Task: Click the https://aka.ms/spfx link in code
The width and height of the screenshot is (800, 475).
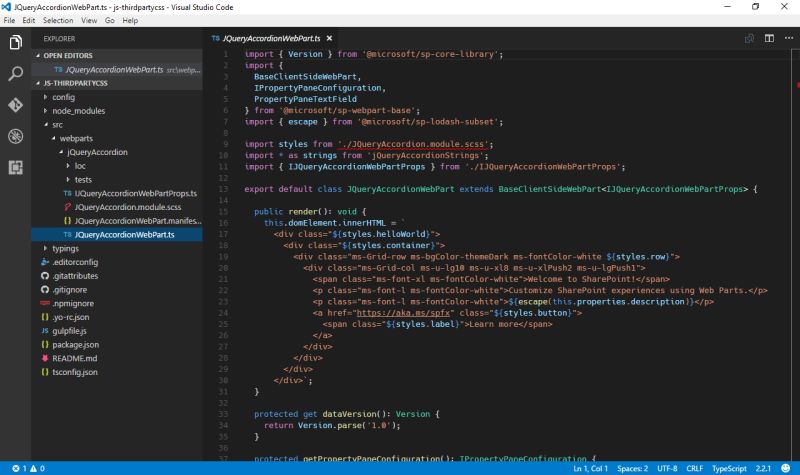Action: tap(403, 313)
